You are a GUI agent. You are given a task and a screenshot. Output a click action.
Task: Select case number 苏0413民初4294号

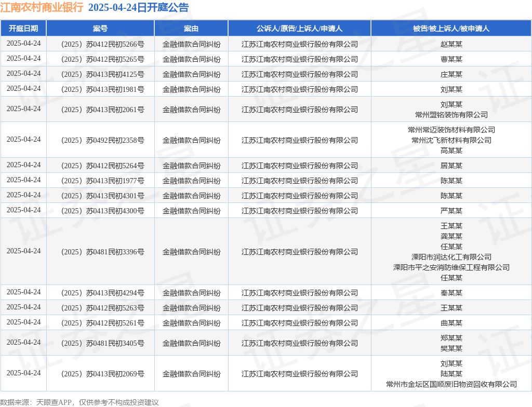click(102, 293)
